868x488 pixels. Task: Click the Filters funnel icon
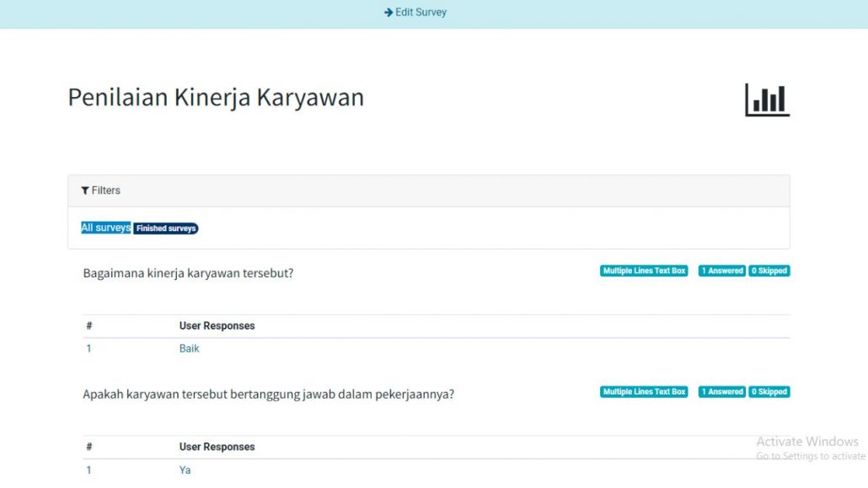coord(85,190)
